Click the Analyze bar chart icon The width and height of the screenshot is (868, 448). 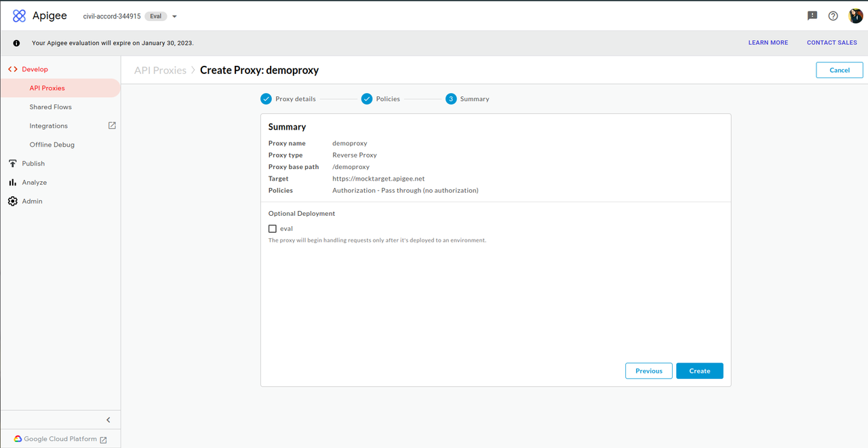pos(12,183)
